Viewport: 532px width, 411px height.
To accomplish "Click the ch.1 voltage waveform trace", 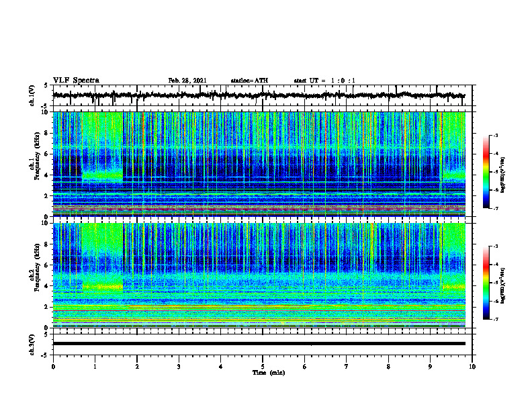I will tap(259, 95).
